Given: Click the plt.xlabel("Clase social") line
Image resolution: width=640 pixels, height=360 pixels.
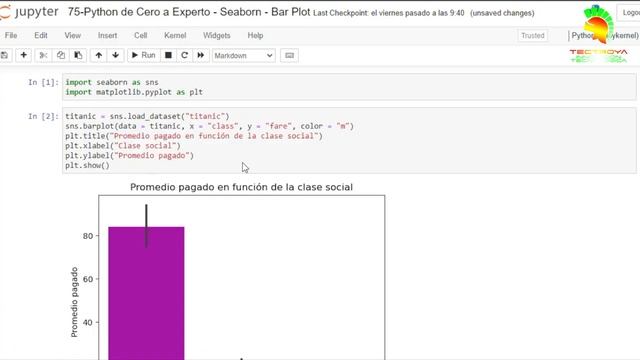Looking at the screenshot, I should pos(123,146).
